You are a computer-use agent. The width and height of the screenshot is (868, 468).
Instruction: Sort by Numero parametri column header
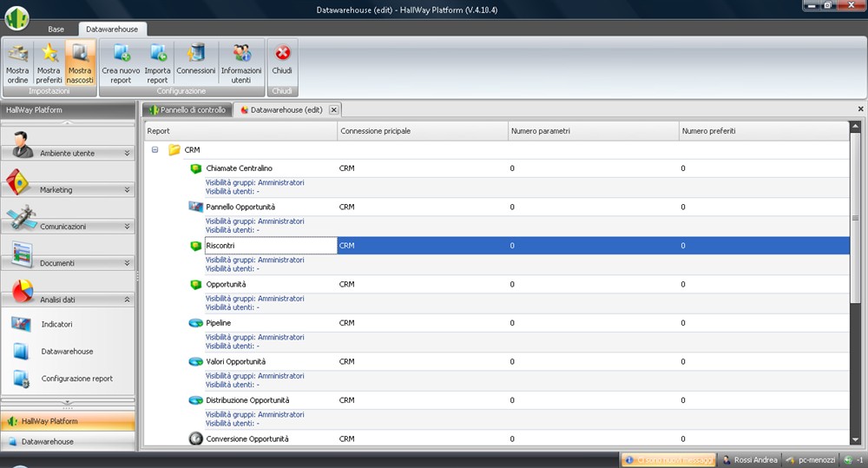pyautogui.click(x=594, y=131)
